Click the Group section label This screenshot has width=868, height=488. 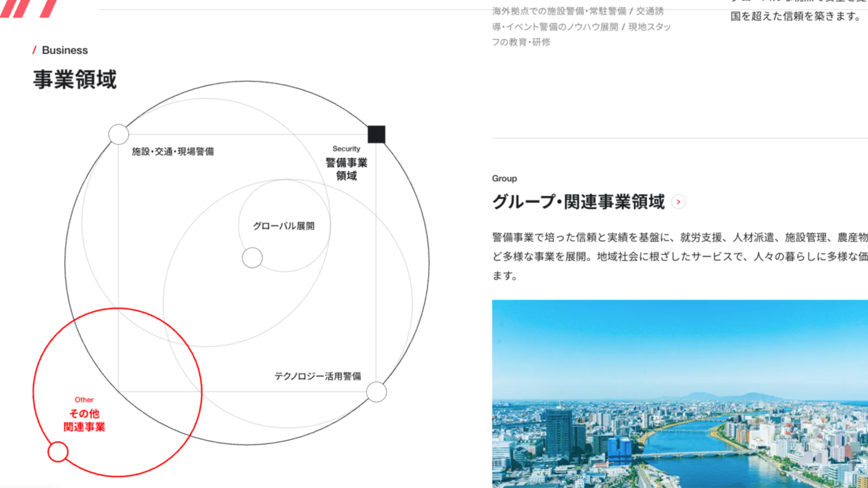pyautogui.click(x=504, y=178)
